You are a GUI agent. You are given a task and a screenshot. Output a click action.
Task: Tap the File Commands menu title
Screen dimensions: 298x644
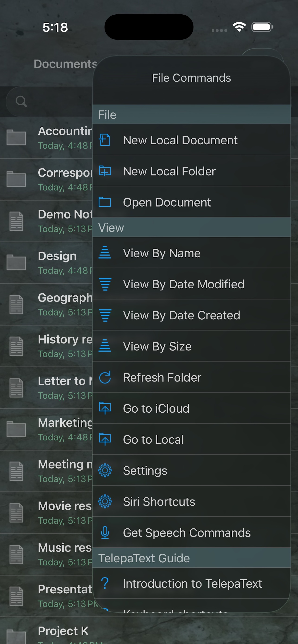pyautogui.click(x=191, y=78)
